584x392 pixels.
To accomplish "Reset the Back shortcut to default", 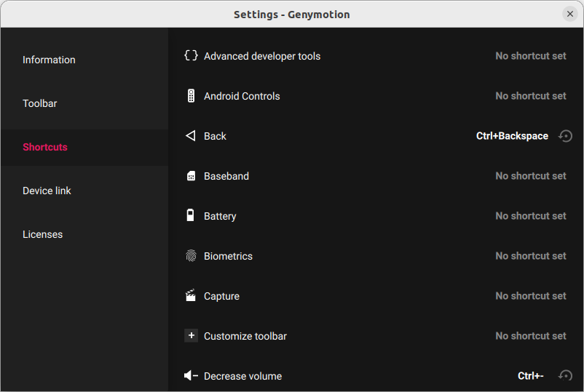I will tap(565, 136).
